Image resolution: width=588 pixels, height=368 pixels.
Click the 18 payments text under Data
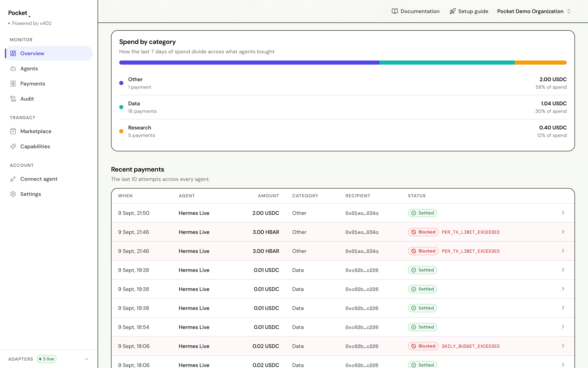[142, 111]
